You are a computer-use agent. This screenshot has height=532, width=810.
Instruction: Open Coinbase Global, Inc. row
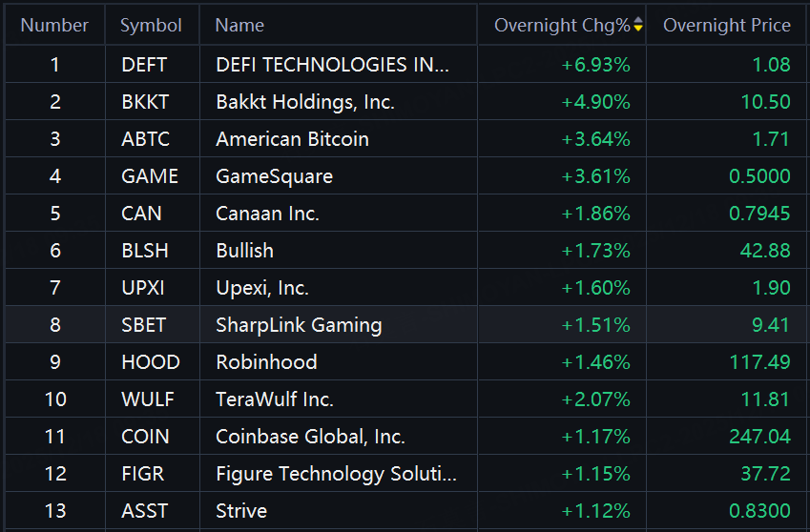point(405,436)
